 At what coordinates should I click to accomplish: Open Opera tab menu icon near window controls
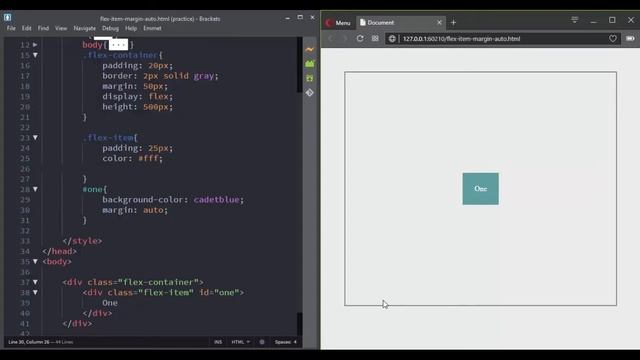(575, 20)
